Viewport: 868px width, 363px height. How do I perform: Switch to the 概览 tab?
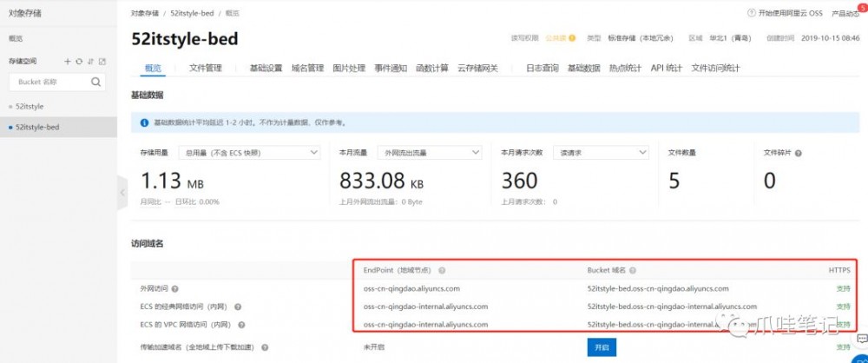[153, 68]
